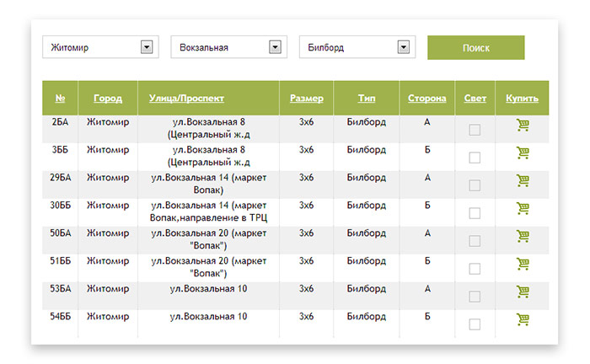Buy billboard 3ББ via cart icon

coord(523,153)
